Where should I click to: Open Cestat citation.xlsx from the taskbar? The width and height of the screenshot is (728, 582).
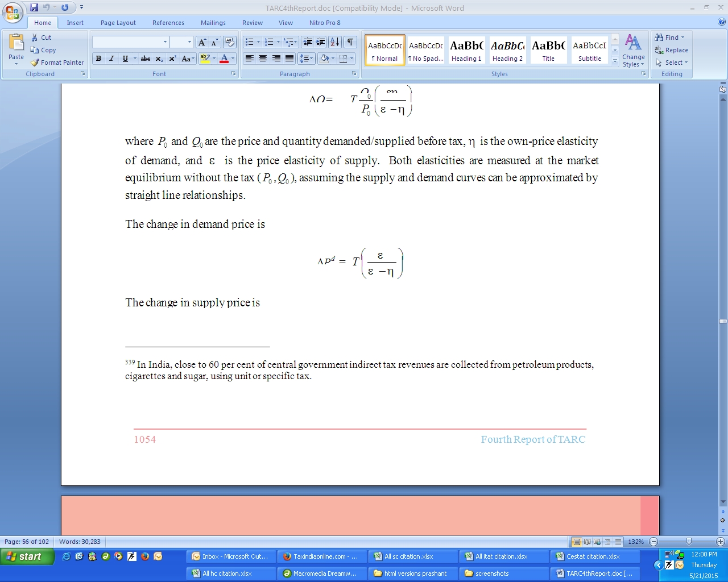pos(593,556)
